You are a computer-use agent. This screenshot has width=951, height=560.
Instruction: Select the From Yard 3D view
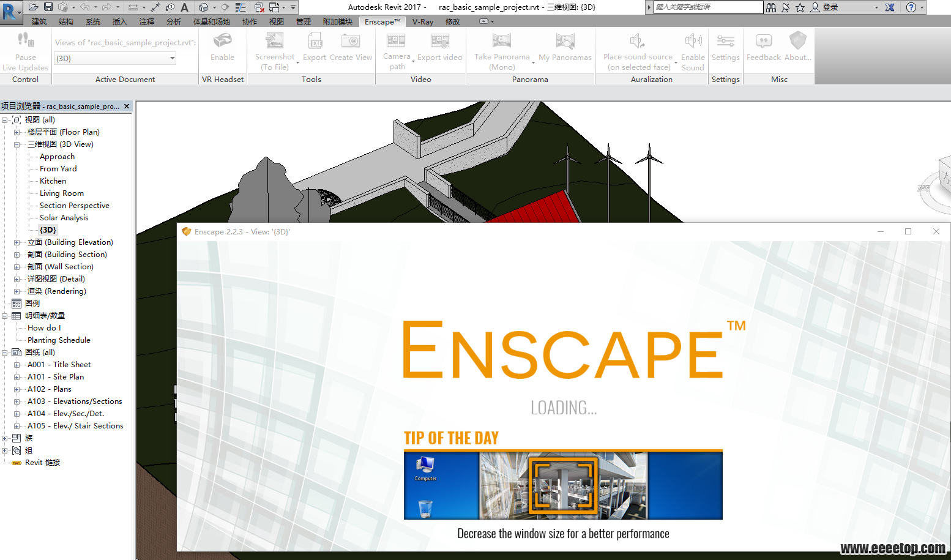pos(58,169)
